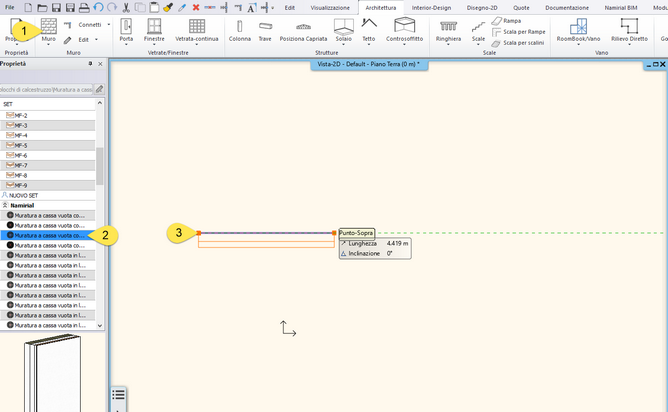The height and width of the screenshot is (412, 668).
Task: Click the list scrollbar up arrow
Action: tap(100, 103)
